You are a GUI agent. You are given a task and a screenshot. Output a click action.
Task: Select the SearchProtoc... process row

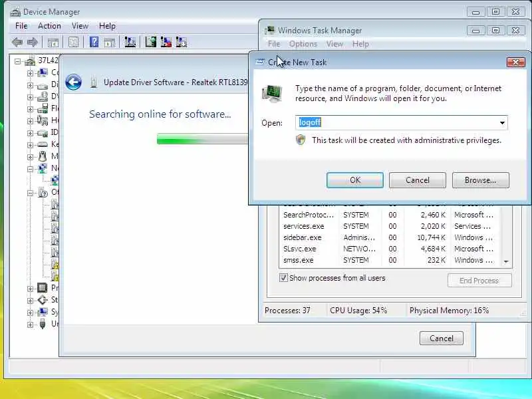point(390,215)
